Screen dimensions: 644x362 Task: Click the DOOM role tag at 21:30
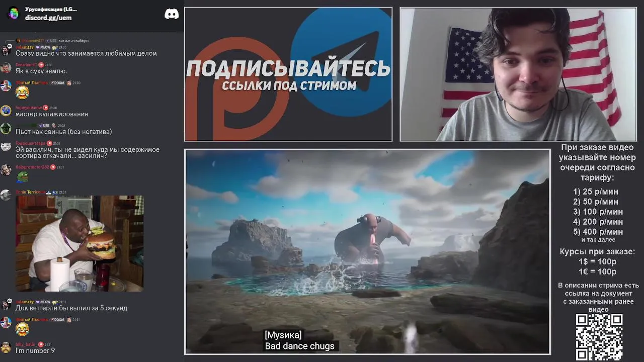pos(57,83)
